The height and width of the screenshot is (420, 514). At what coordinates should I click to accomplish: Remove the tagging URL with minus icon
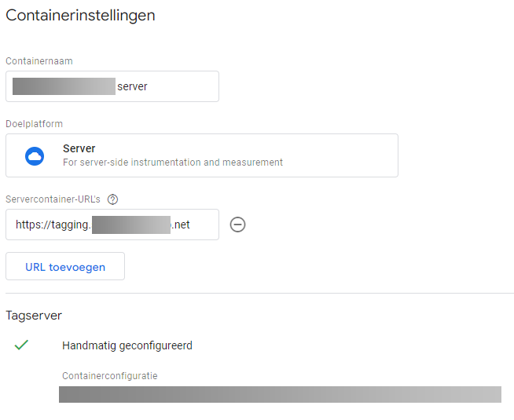(x=237, y=225)
